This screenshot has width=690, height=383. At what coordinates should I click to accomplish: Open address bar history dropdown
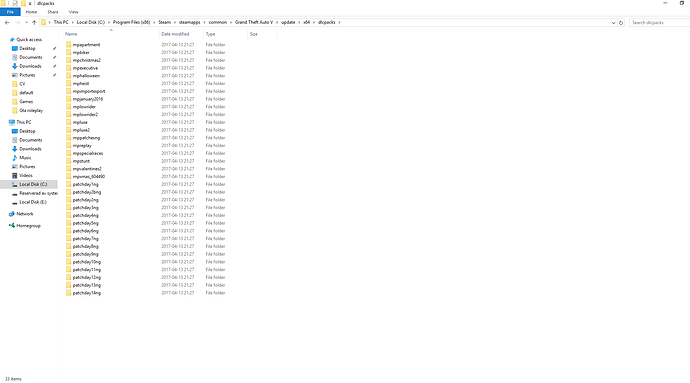tap(613, 22)
